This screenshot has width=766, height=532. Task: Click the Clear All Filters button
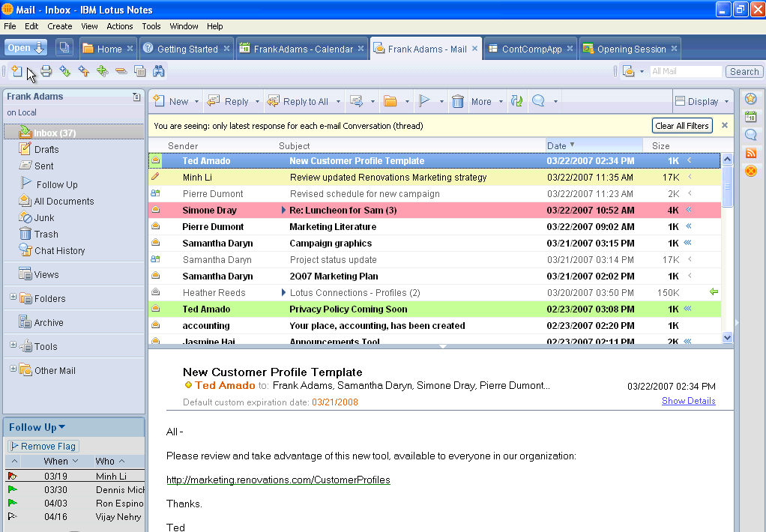(x=681, y=126)
